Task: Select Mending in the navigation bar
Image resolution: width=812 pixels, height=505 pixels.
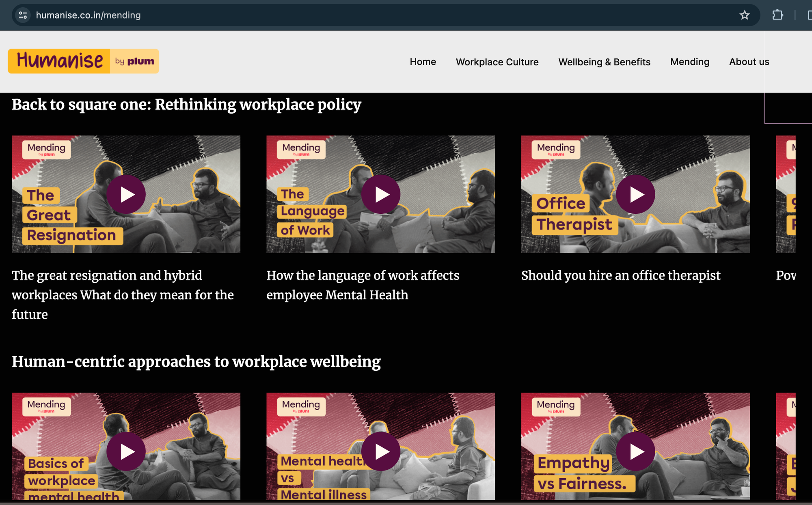Action: tap(689, 62)
